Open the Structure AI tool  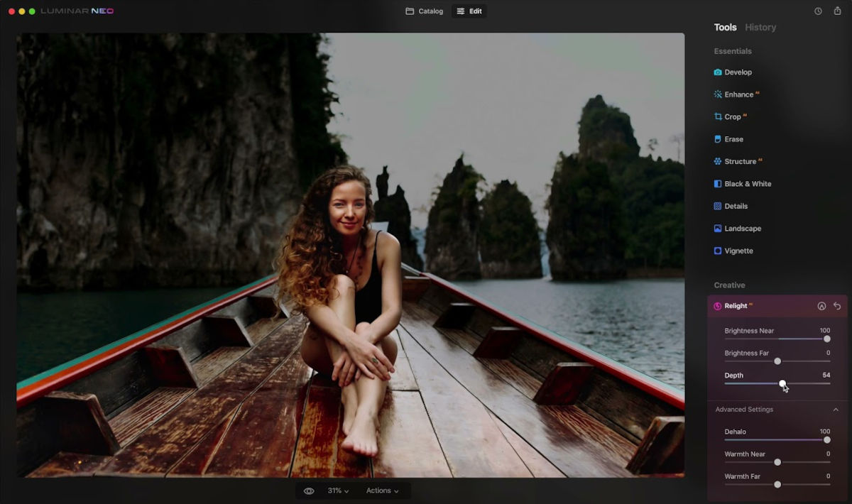coord(740,162)
